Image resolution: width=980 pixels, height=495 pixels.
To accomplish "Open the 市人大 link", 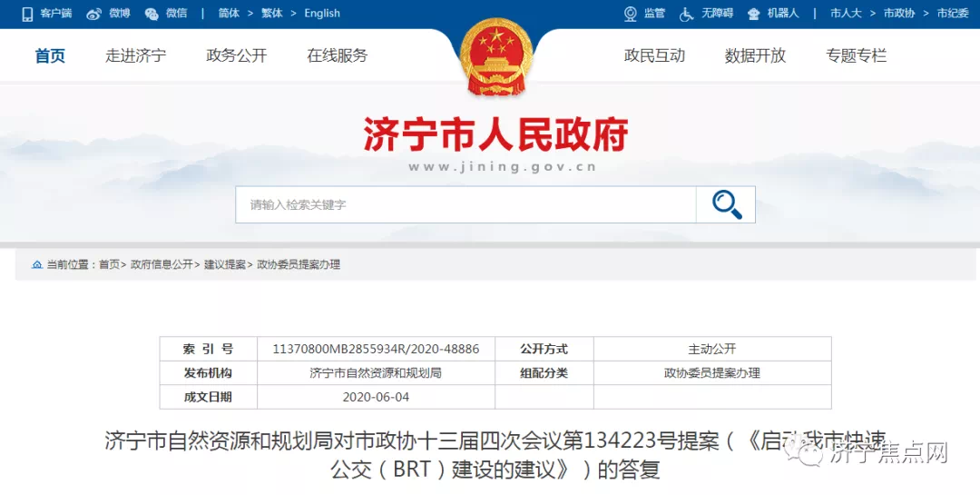I will click(x=845, y=13).
